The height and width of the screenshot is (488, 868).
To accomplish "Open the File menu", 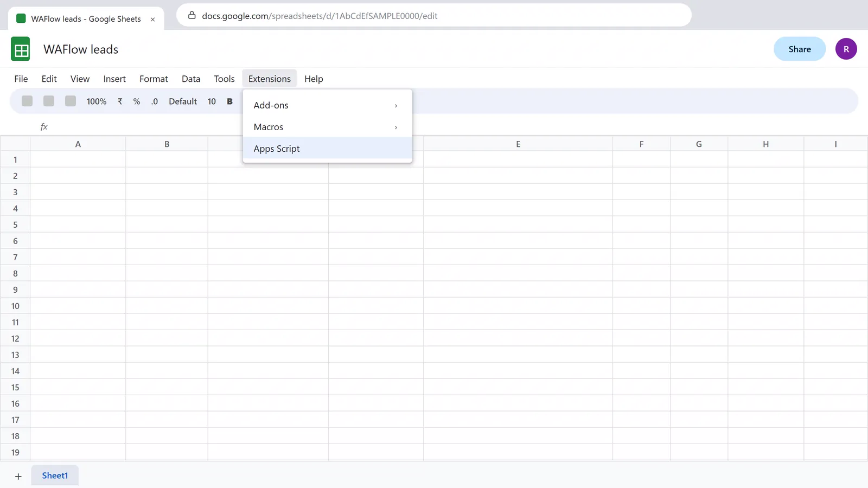I will tap(21, 79).
